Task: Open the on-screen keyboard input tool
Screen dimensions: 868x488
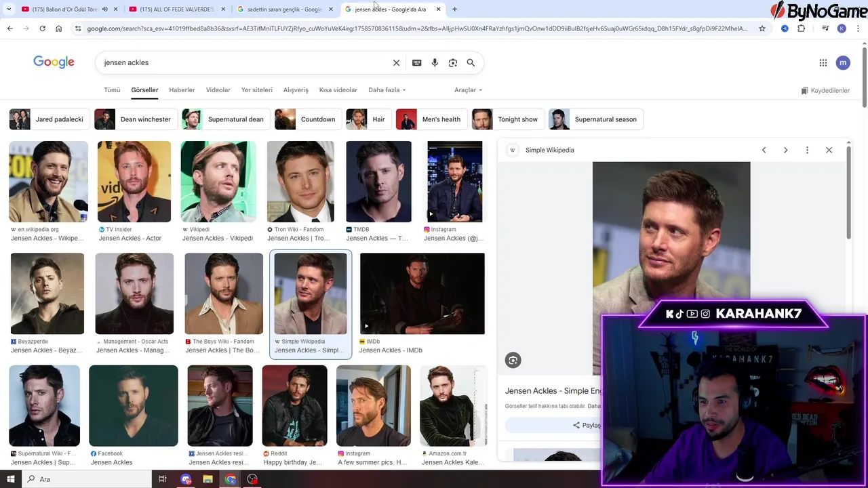Action: [417, 62]
